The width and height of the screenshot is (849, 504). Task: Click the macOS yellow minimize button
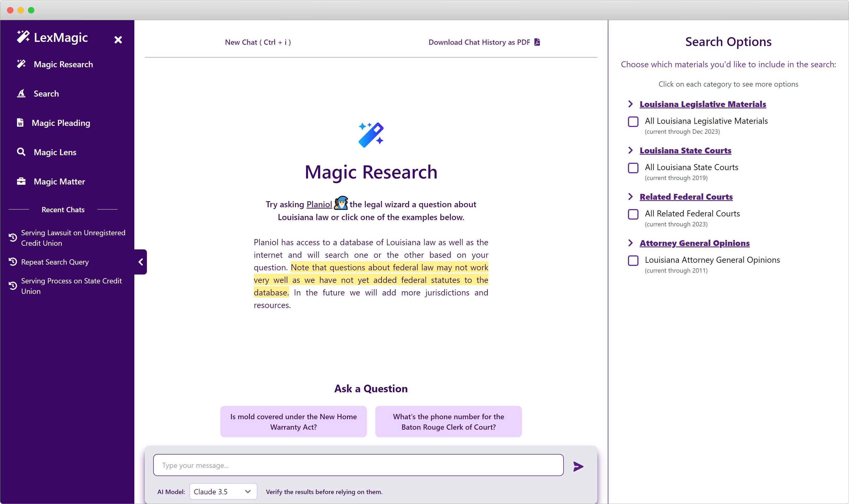pos(21,10)
